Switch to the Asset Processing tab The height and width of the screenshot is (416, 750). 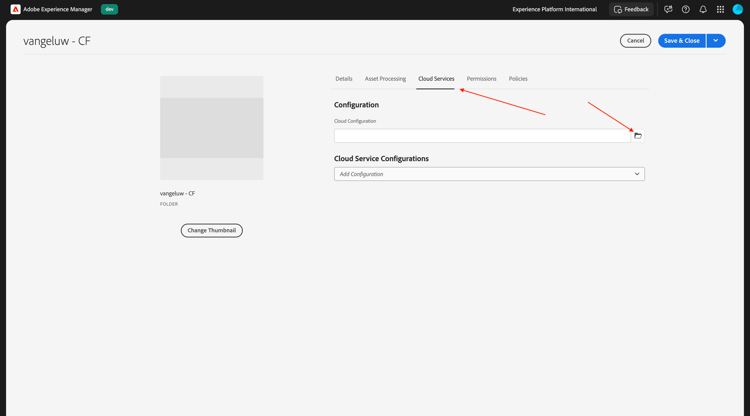tap(385, 79)
